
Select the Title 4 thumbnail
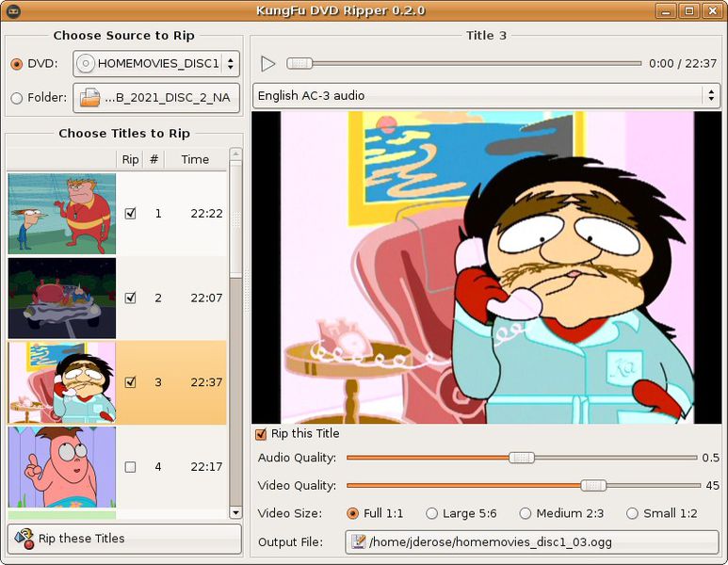62,467
